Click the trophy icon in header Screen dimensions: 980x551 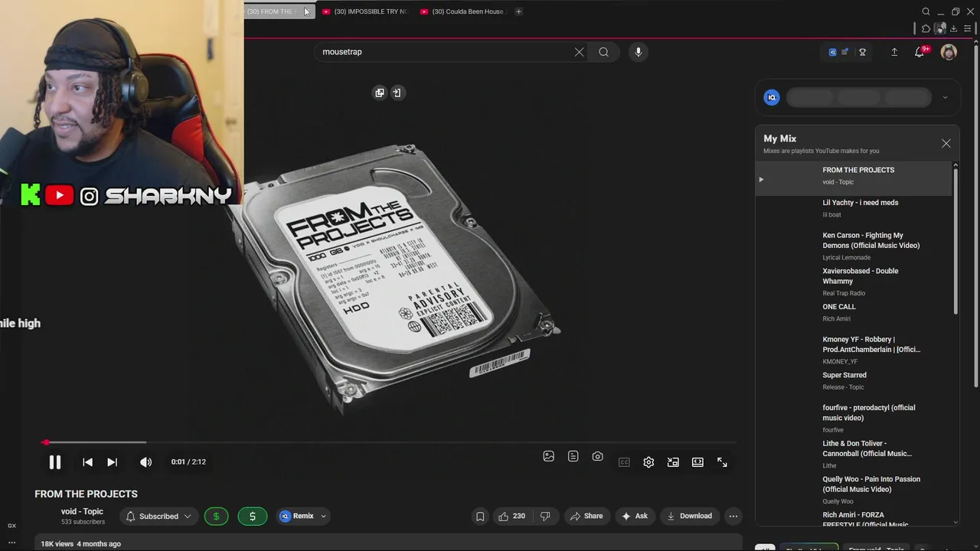[x=863, y=52]
